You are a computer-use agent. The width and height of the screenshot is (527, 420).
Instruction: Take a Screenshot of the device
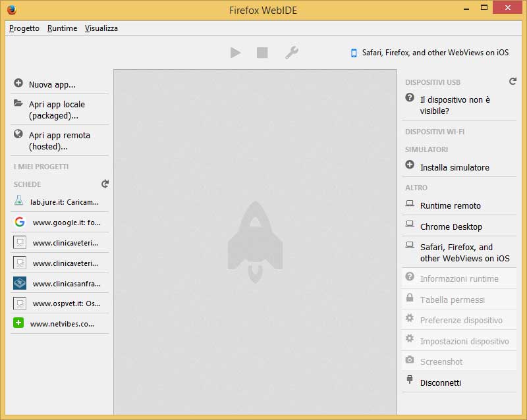[459, 361]
